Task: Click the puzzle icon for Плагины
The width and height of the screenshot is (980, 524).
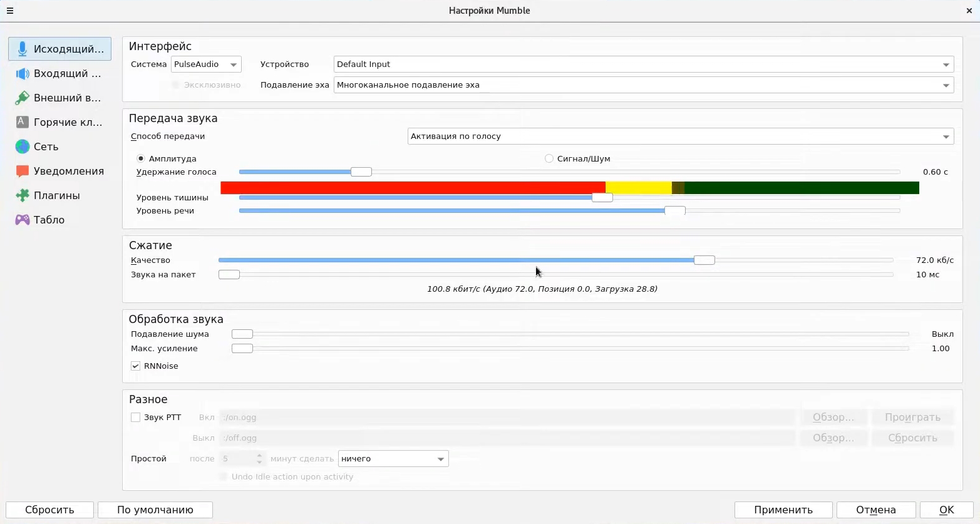Action: (23, 195)
